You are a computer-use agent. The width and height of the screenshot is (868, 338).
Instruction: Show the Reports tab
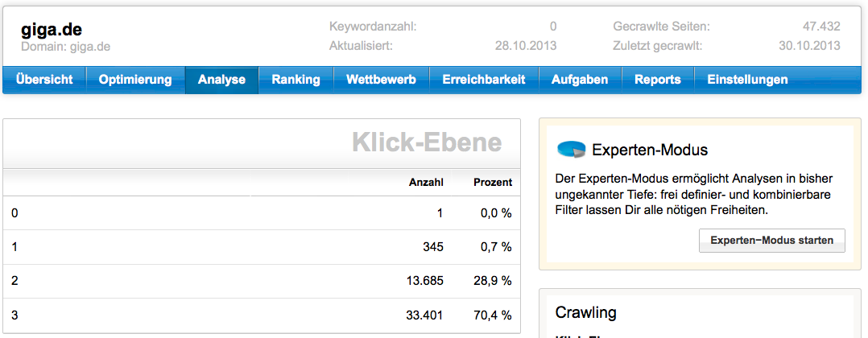pos(657,80)
